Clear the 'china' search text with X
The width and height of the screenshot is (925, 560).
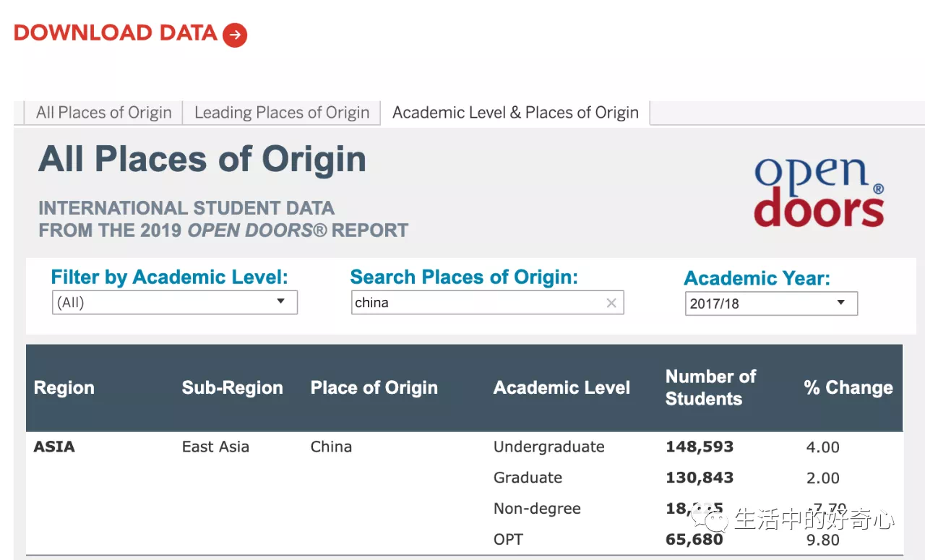click(611, 303)
